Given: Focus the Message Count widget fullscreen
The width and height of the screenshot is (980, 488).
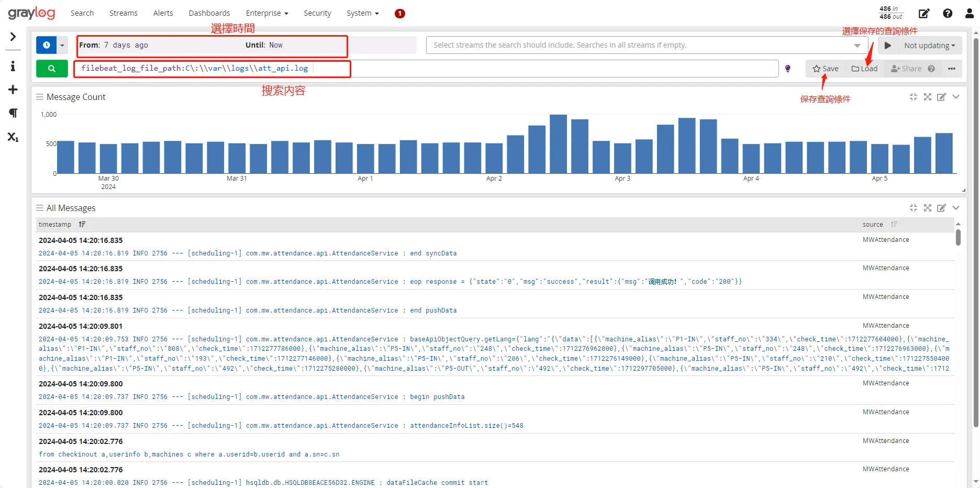Looking at the screenshot, I should click(928, 97).
